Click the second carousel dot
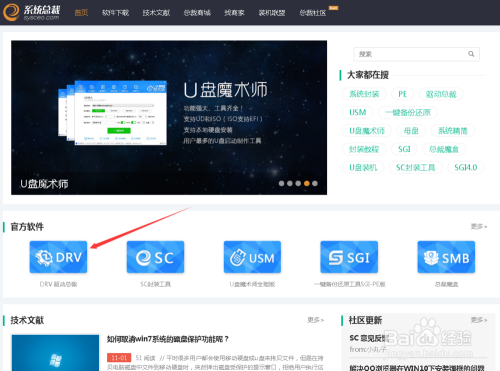Viewport: 500px width, 371px height. click(290, 183)
